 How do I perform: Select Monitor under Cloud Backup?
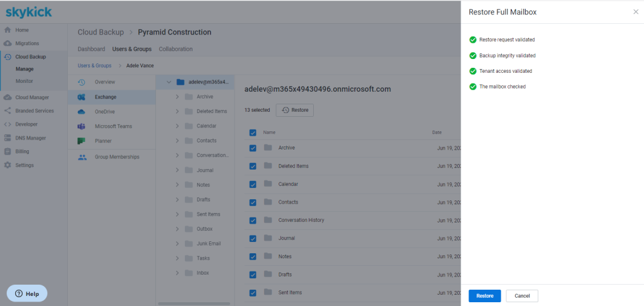[25, 81]
